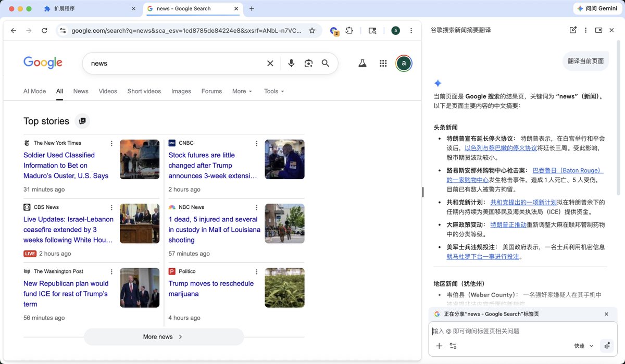Expand the More search filter dropdown
The image size is (625, 364).
[242, 91]
